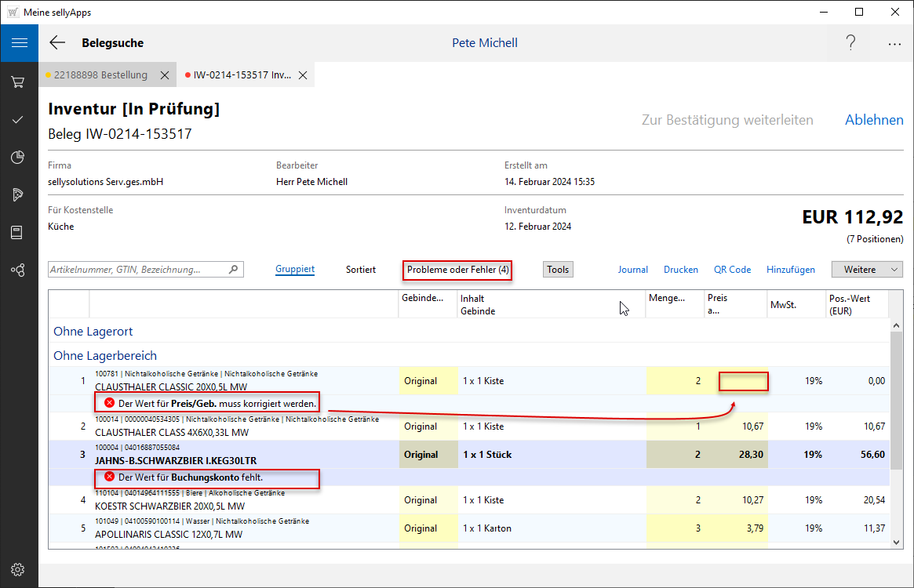Close the 22188898 Bestellung tab
Screen dimensions: 914x588
165,75
